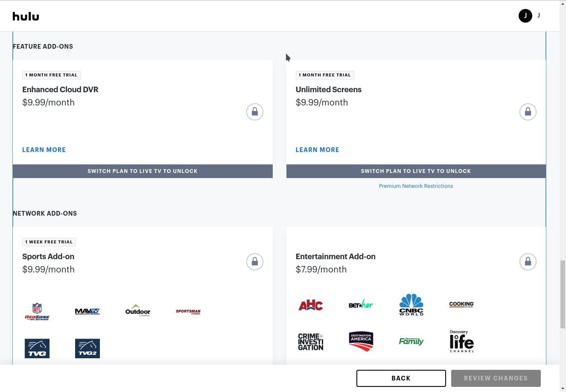Open Learn More for Enhanced Cloud DVR
The height and width of the screenshot is (392, 566).
tap(44, 150)
